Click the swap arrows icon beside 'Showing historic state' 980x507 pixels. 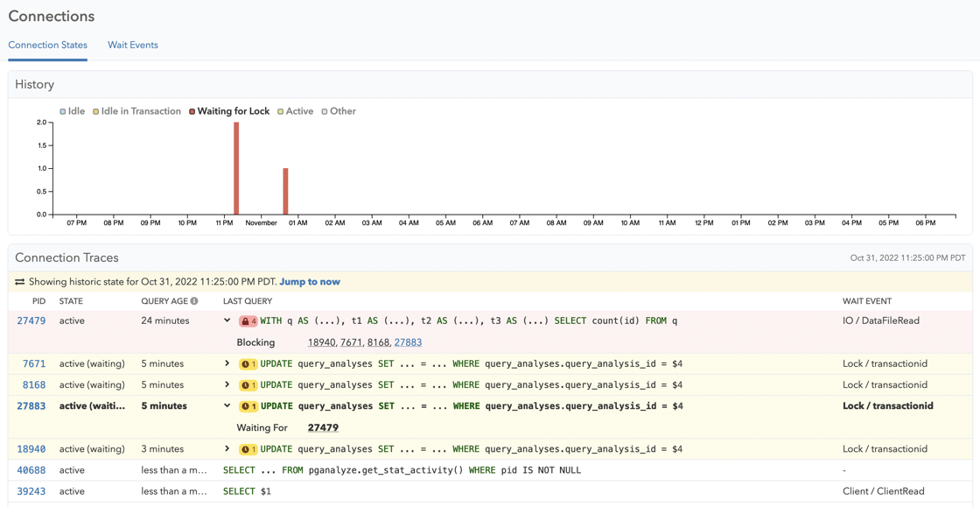click(20, 282)
